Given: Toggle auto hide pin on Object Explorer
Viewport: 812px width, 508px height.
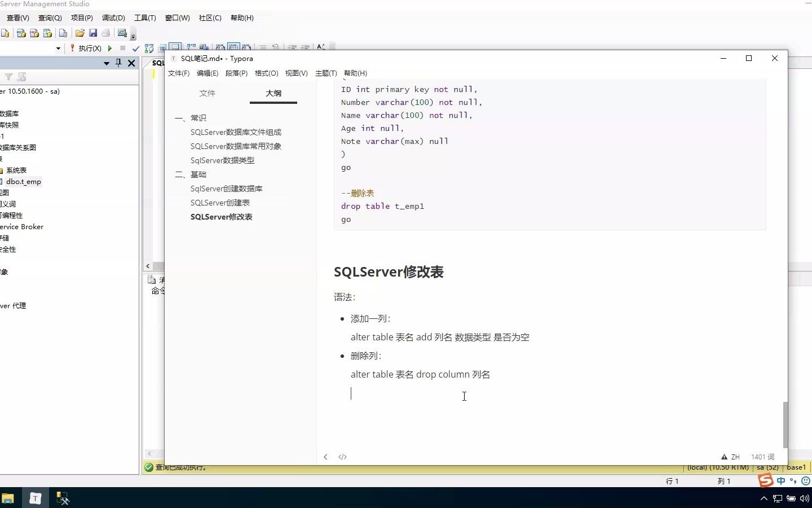Looking at the screenshot, I should 118,63.
